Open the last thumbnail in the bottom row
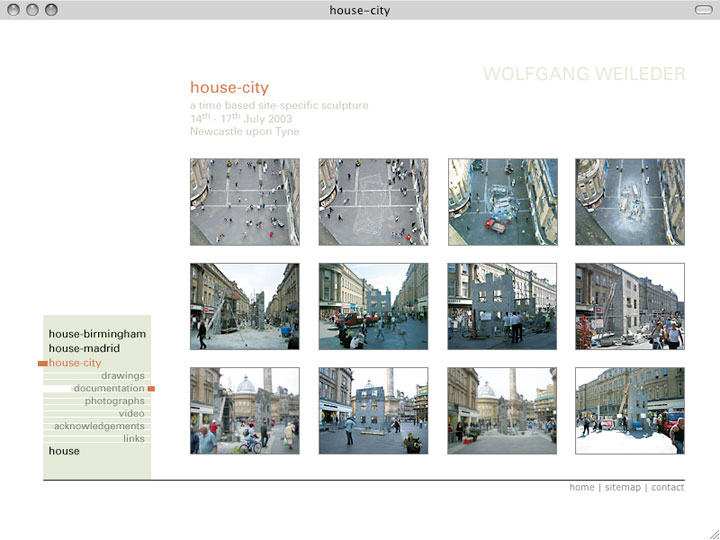Viewport: 720px width, 540px height. click(630, 411)
